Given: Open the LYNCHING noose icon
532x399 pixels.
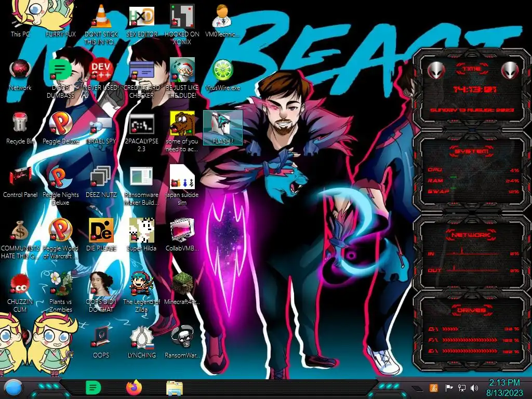Looking at the screenshot, I should [141, 342].
